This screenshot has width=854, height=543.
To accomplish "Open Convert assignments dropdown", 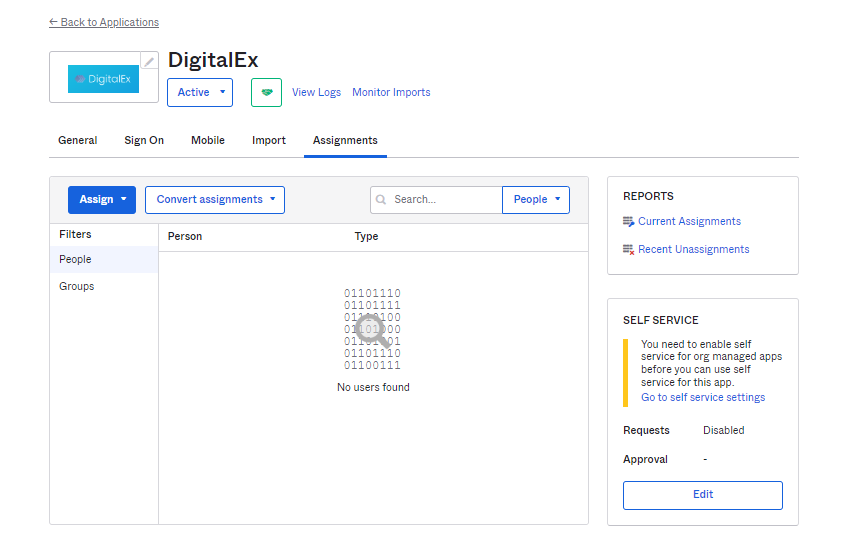I will pyautogui.click(x=215, y=200).
